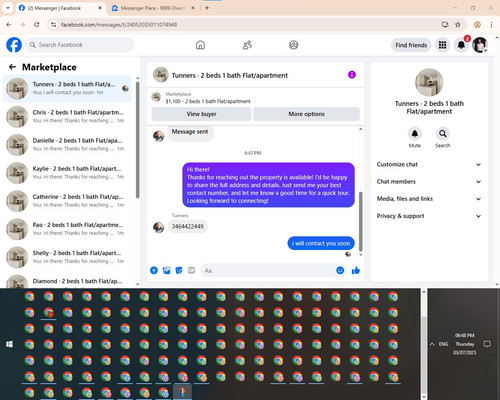Send a thumbs-up like

pos(356,270)
